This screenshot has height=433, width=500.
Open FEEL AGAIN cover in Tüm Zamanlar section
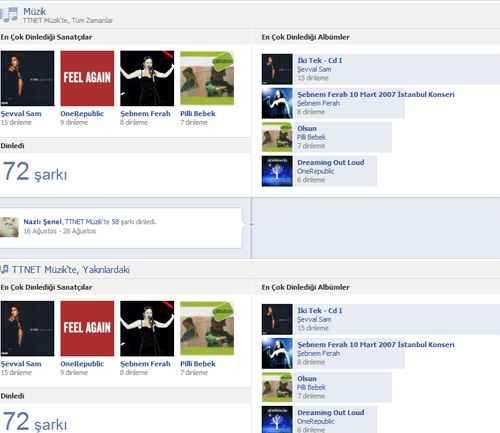tap(87, 78)
